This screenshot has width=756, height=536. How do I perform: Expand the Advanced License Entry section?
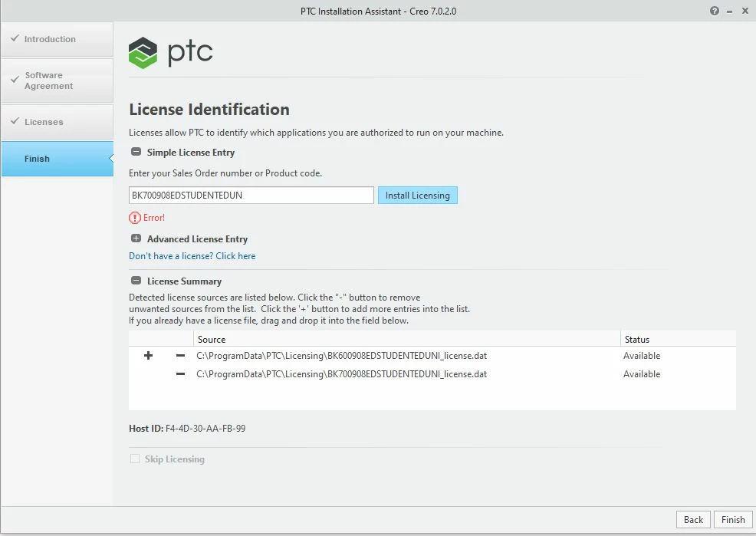click(x=136, y=238)
